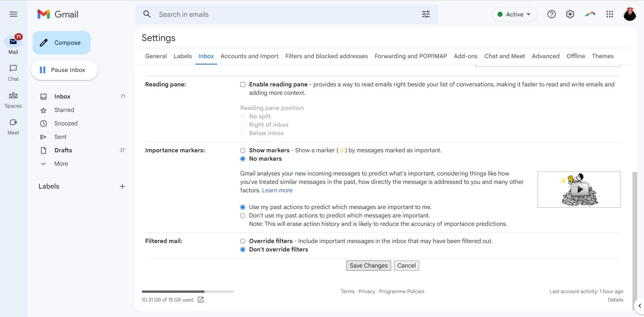Go to Filters and blocked addresses tab

326,56
